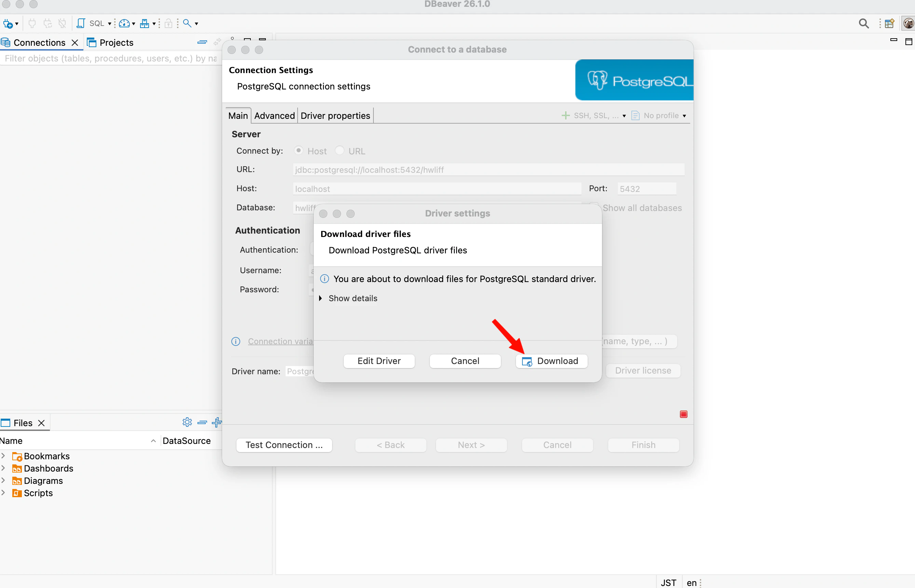Screen dimensions: 915x588
Task: Click the Connections database stack icon
Action: pyautogui.click(x=5, y=42)
